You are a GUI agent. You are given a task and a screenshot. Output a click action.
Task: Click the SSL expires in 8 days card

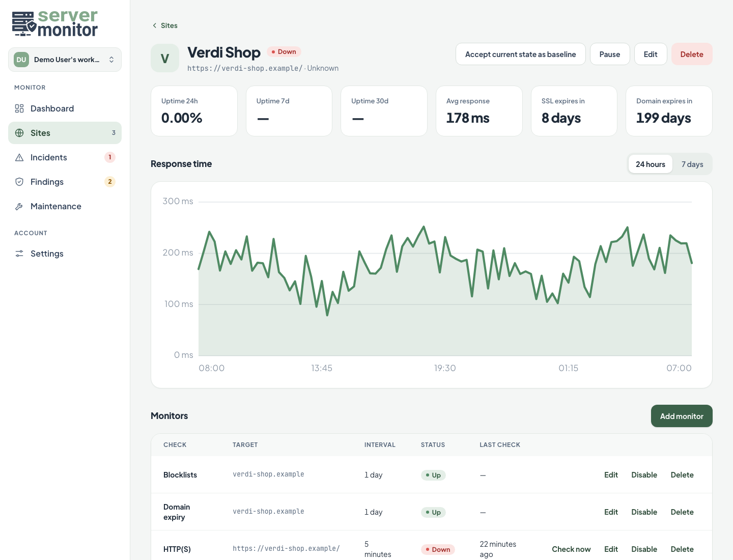click(x=574, y=111)
